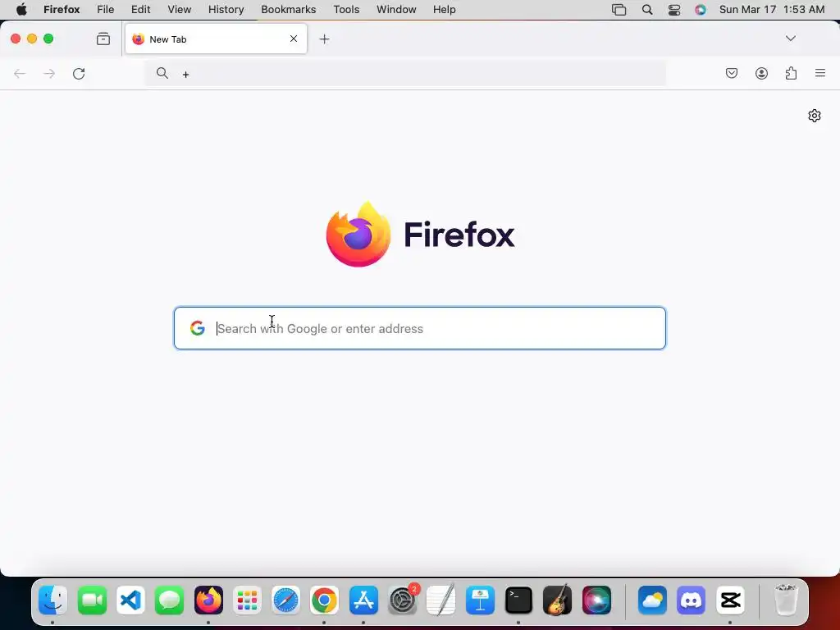Image resolution: width=840 pixels, height=630 pixels.
Task: Open Firefox account menu
Action: tap(761, 73)
